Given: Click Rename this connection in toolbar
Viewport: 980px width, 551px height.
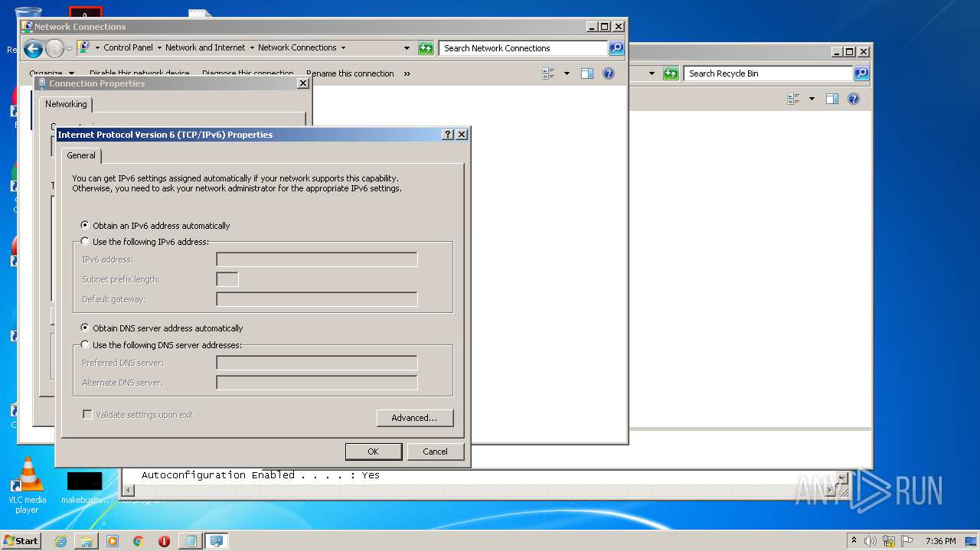Looking at the screenshot, I should click(x=350, y=73).
